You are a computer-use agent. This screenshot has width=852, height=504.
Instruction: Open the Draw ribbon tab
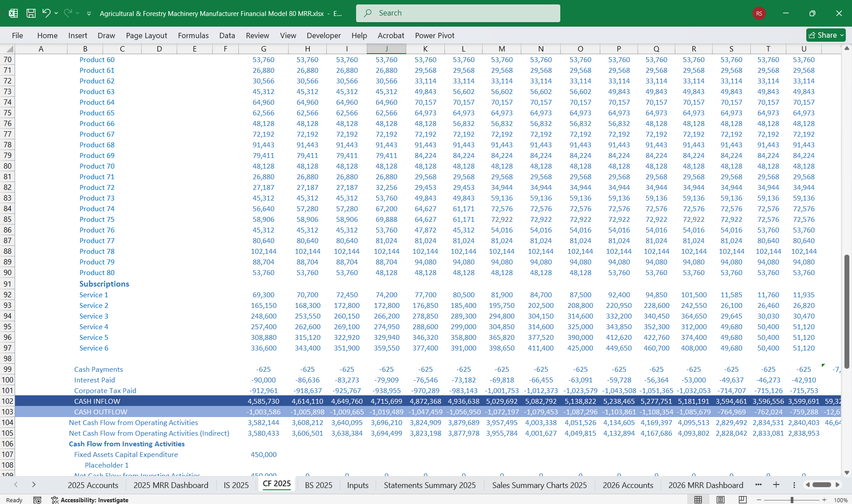click(106, 35)
